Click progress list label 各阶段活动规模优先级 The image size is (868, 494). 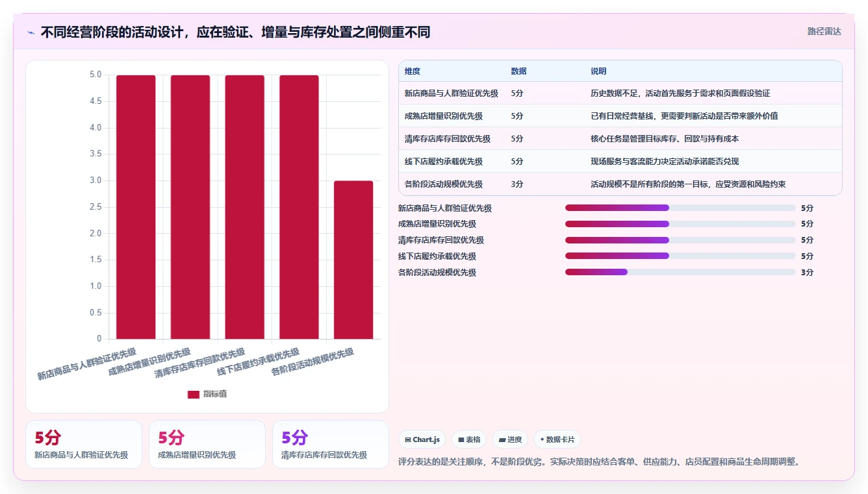437,273
